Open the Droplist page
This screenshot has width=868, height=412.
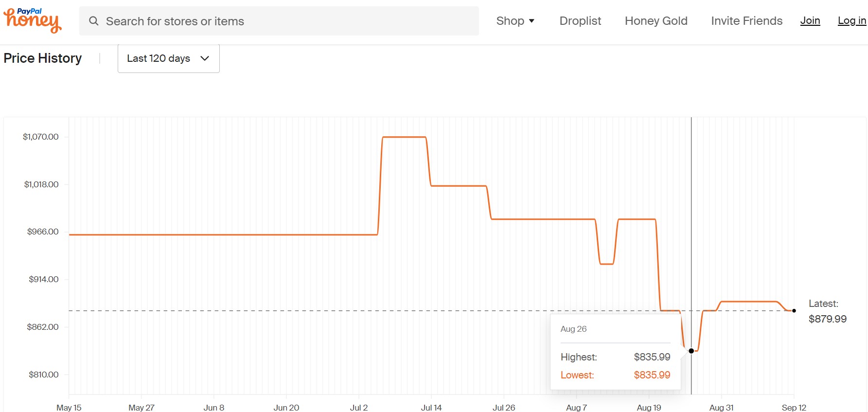(x=580, y=21)
